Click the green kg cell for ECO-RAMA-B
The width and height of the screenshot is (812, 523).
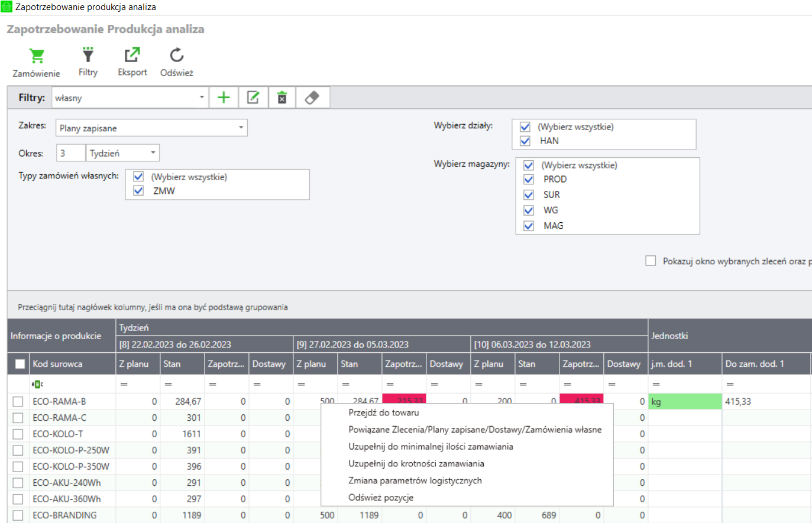coord(684,401)
